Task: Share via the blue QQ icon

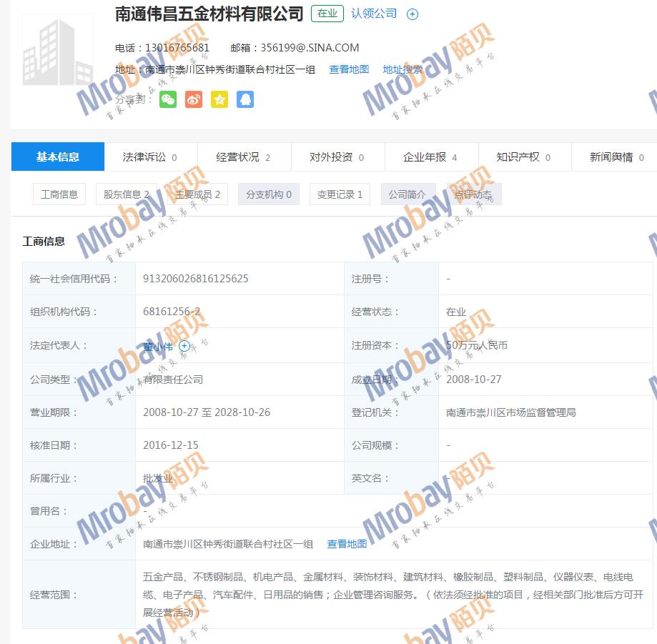Action: coord(245,99)
